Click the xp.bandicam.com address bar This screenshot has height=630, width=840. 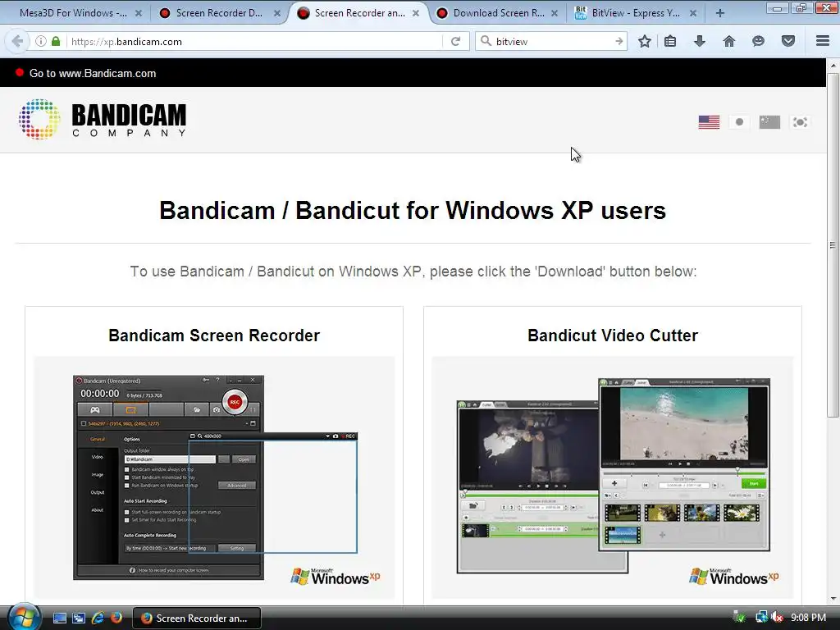tap(254, 41)
